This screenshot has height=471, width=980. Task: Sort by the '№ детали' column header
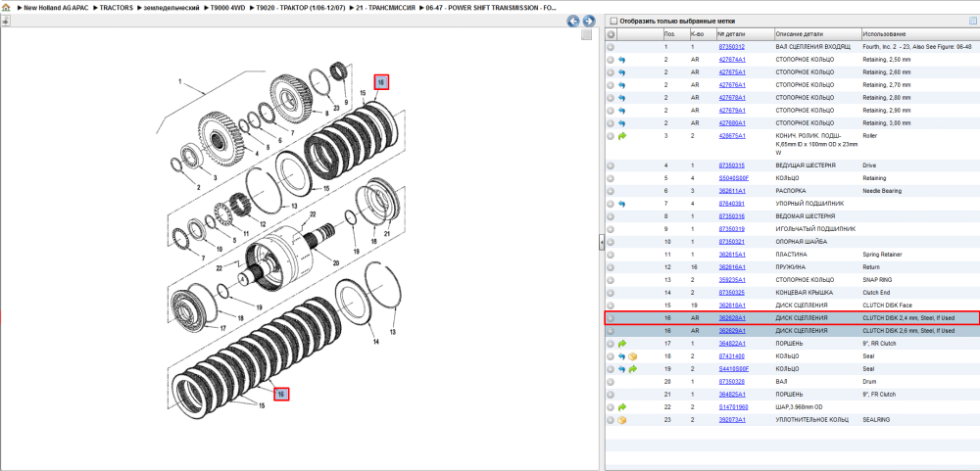tap(744, 34)
